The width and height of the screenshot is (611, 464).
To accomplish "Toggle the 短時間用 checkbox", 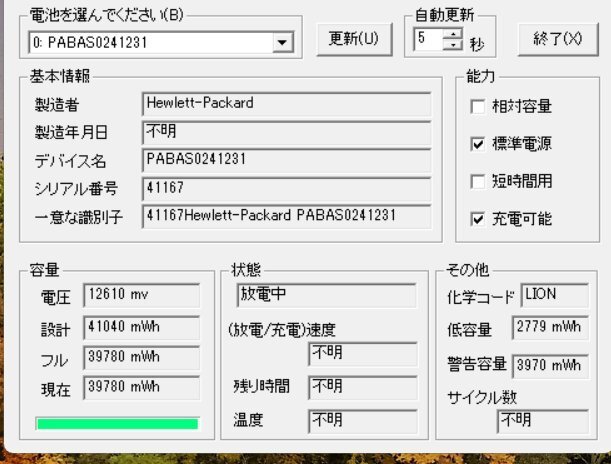I will [x=478, y=181].
